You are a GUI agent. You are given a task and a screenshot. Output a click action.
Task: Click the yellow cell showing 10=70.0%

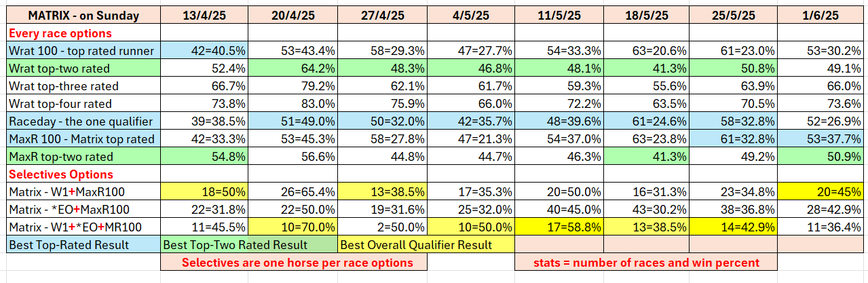(293, 227)
